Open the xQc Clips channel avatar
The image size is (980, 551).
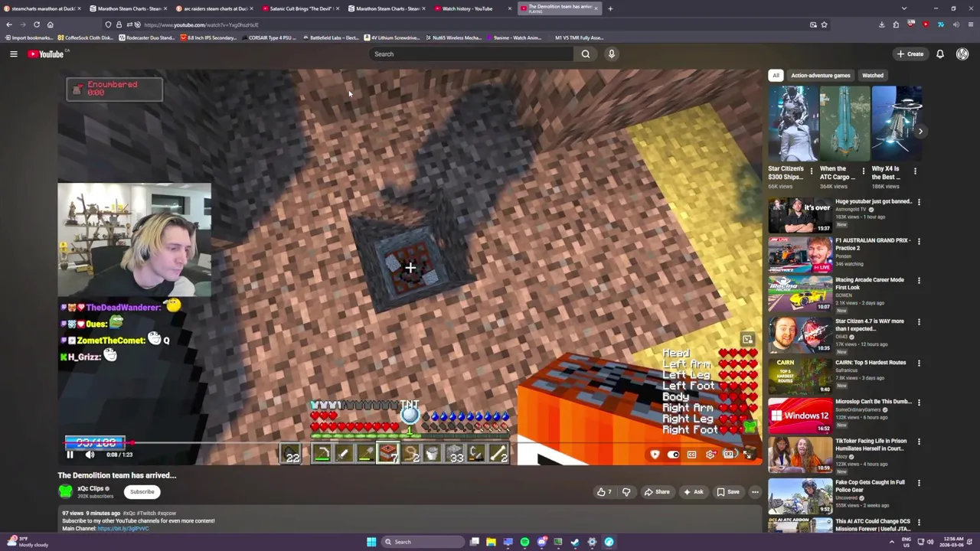pyautogui.click(x=66, y=491)
